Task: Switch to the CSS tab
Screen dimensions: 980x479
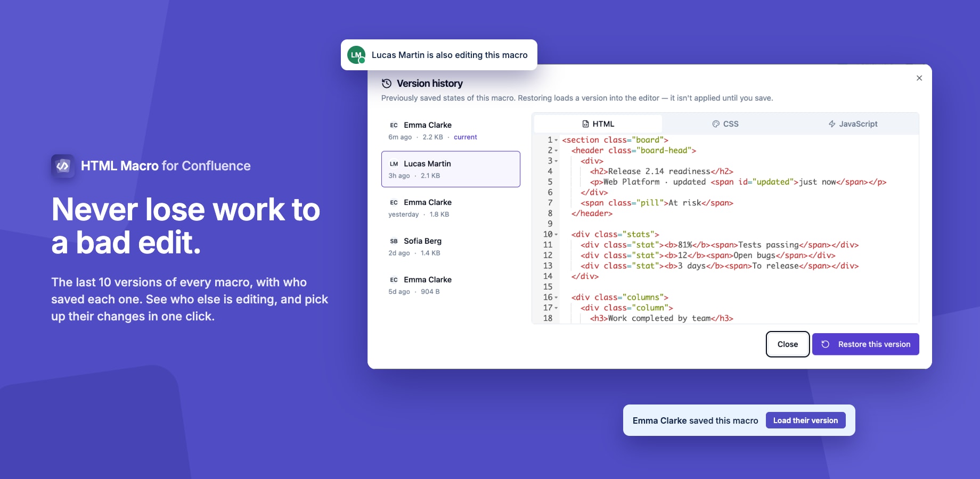Action: [725, 124]
